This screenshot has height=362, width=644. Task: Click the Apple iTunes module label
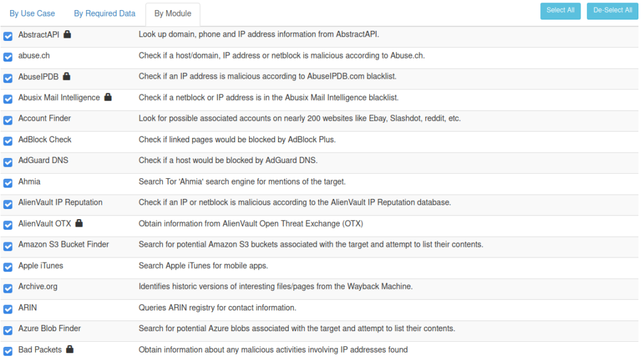[41, 266]
